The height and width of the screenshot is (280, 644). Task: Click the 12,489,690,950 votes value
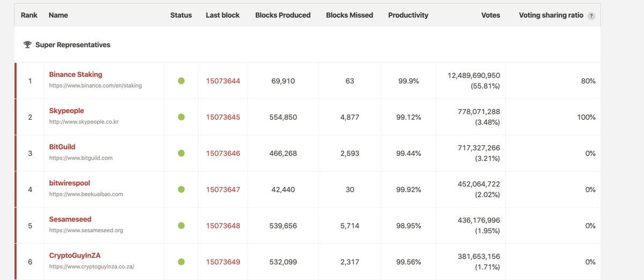474,76
